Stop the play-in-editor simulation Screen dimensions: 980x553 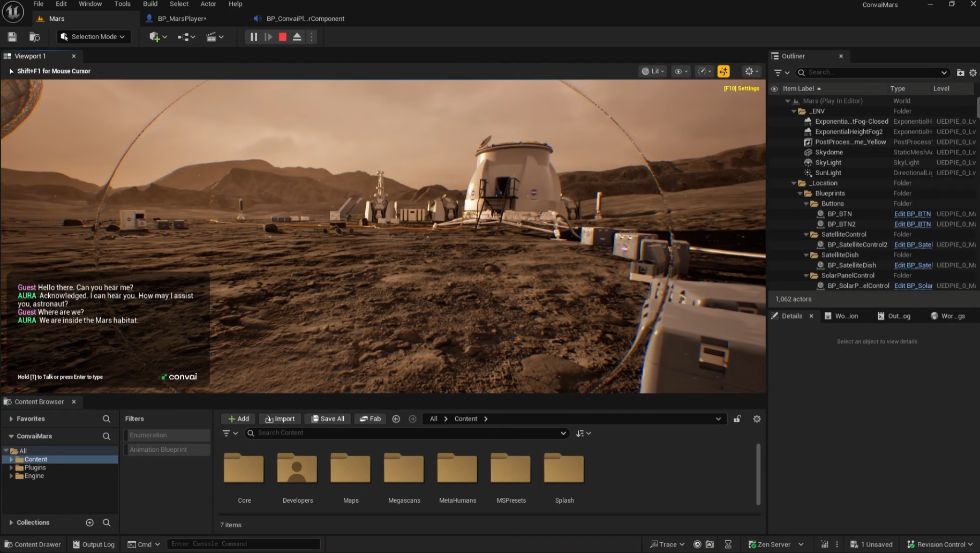283,37
